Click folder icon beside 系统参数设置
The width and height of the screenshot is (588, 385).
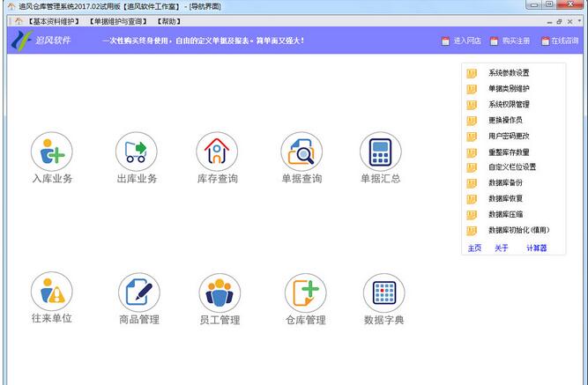pyautogui.click(x=472, y=73)
